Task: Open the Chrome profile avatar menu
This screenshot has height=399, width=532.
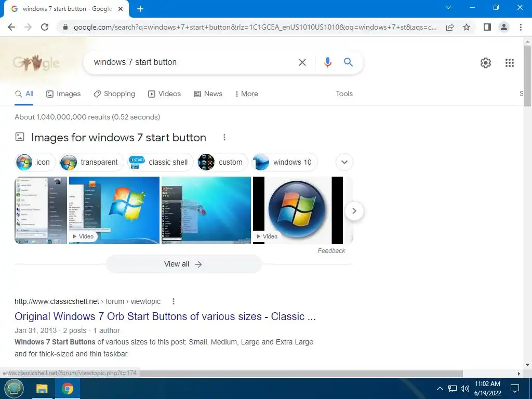Action: [504, 27]
